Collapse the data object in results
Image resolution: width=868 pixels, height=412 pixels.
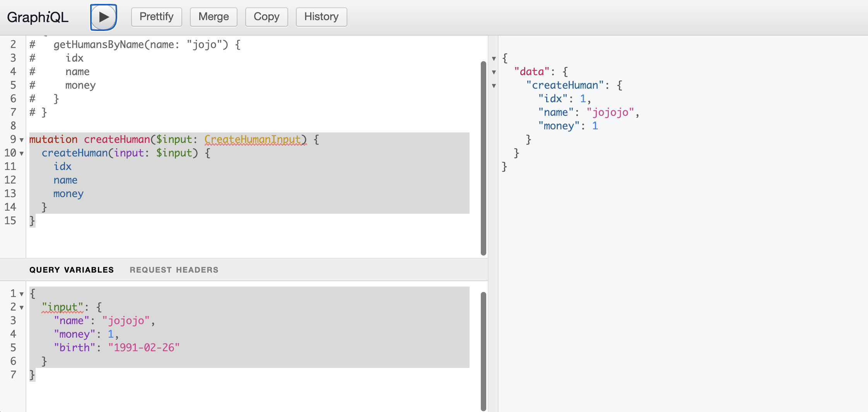494,72
